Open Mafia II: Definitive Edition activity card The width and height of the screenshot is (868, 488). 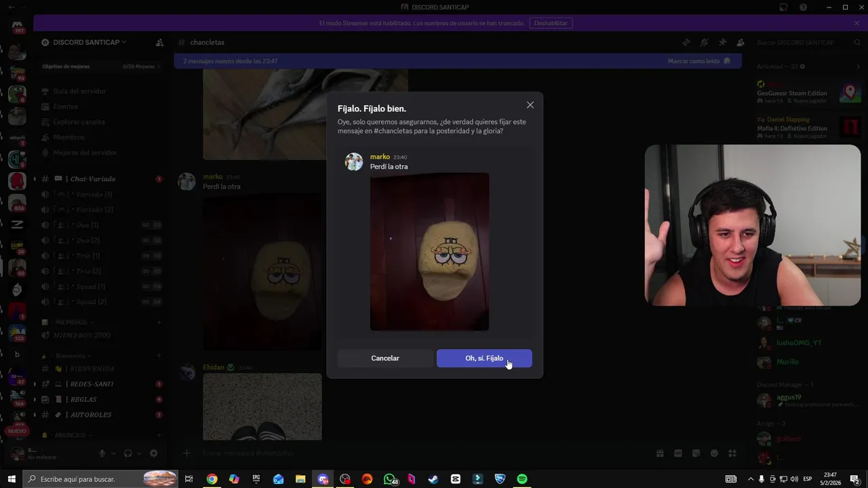click(808, 127)
